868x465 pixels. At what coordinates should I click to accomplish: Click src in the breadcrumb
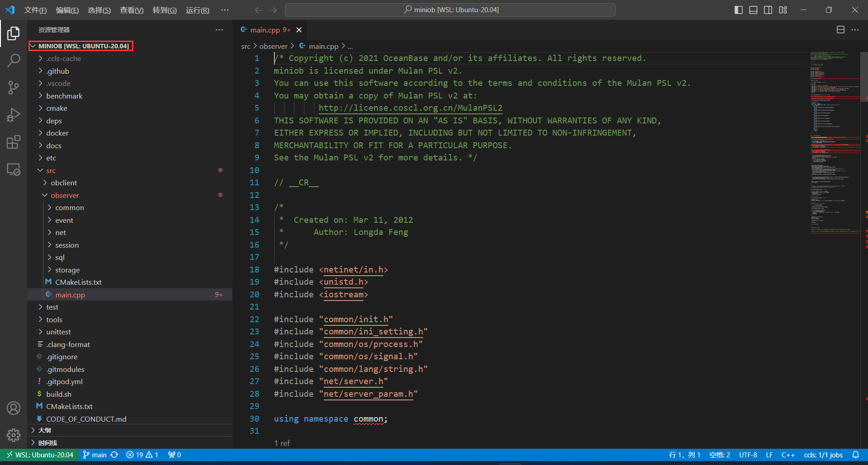tap(245, 46)
